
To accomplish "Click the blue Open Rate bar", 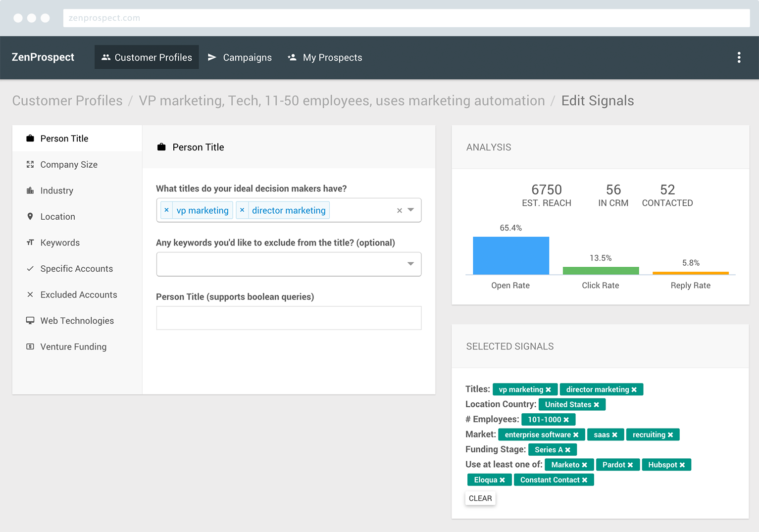I will [511, 256].
